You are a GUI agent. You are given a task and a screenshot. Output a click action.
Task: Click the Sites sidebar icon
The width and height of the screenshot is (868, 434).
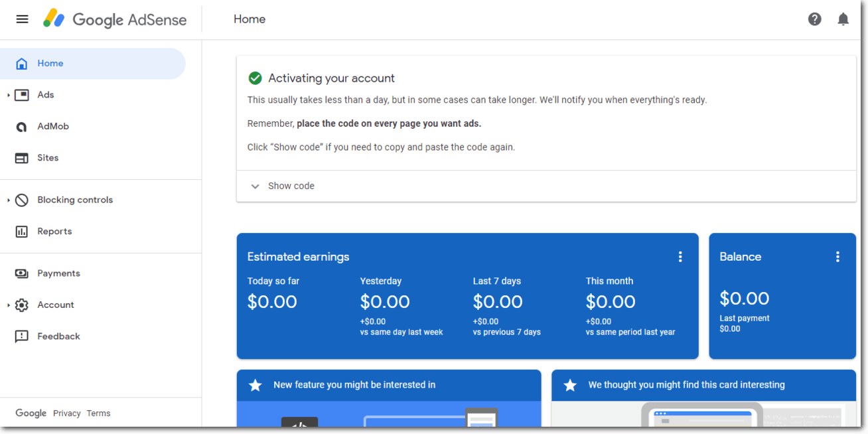[22, 158]
